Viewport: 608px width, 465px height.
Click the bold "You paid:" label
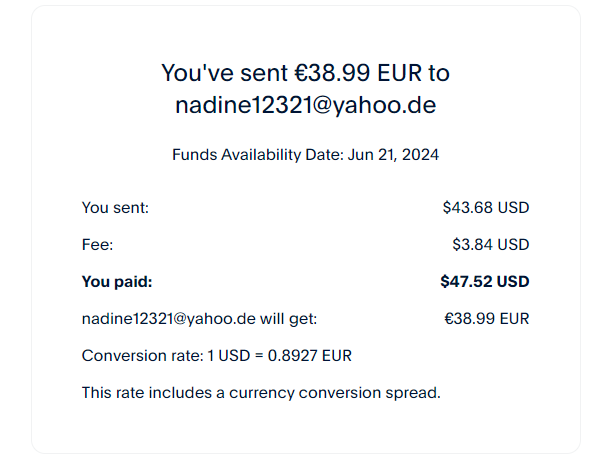117,282
